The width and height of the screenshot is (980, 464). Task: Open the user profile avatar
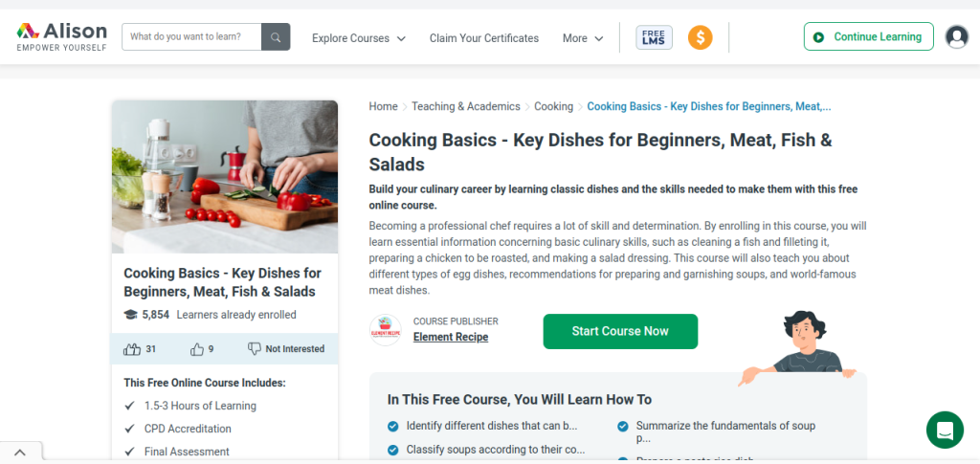pos(956,37)
